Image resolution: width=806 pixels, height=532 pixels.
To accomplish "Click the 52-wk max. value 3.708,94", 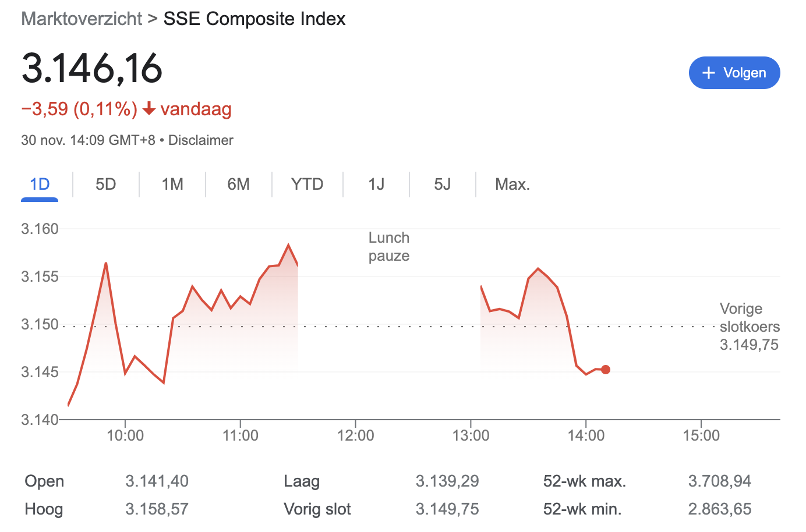I will click(719, 481).
